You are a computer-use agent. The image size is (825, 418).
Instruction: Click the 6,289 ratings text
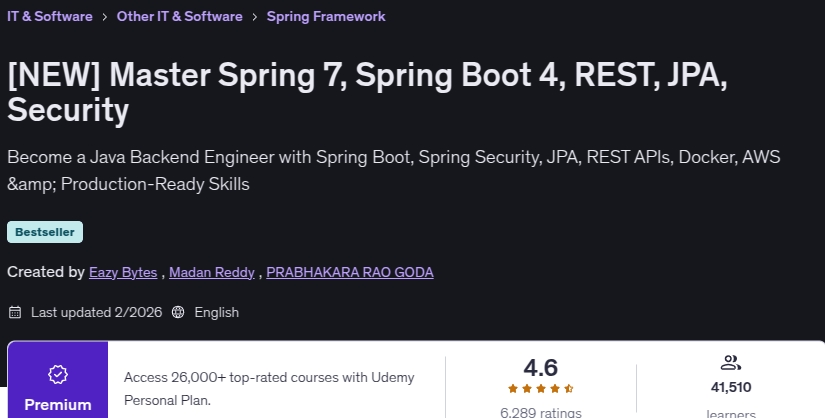point(540,412)
